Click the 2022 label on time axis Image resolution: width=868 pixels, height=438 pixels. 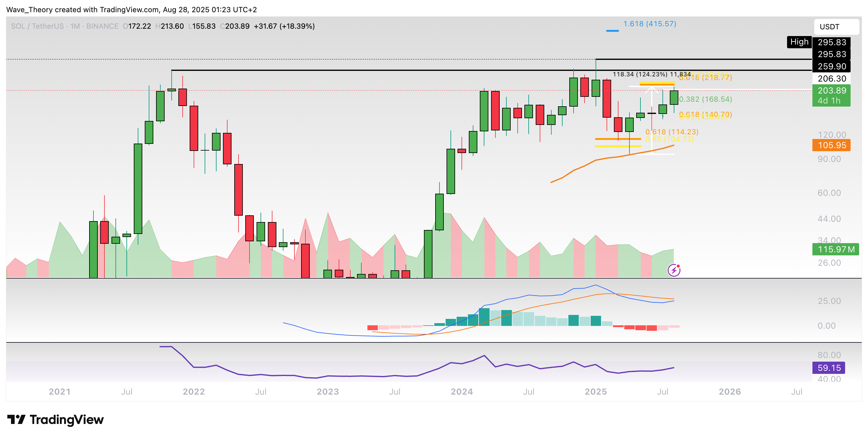coord(194,392)
